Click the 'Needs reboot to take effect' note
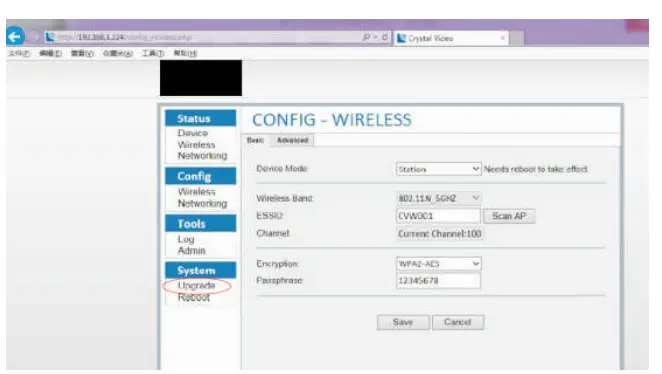662x374 pixels. pos(536,169)
